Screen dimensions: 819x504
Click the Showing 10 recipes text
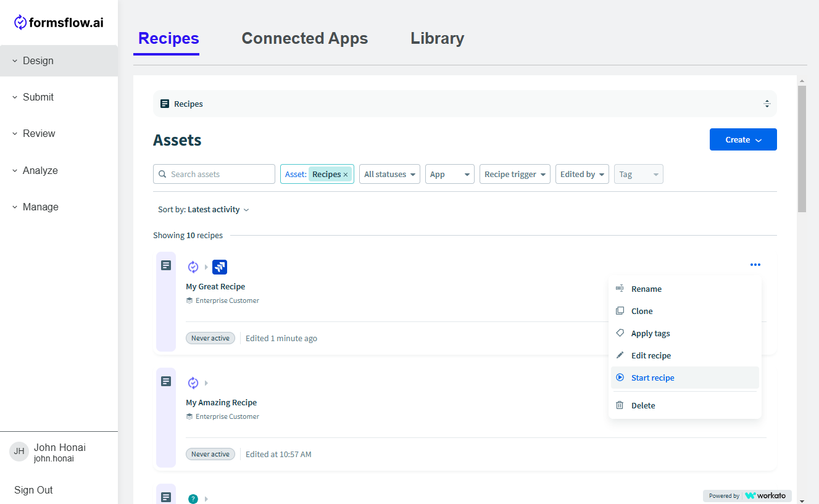pos(188,235)
